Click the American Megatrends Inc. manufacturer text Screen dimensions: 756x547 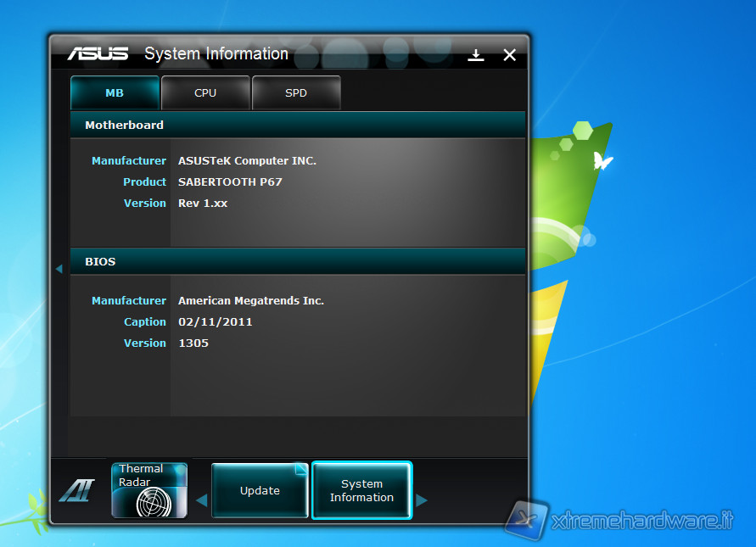coord(251,301)
